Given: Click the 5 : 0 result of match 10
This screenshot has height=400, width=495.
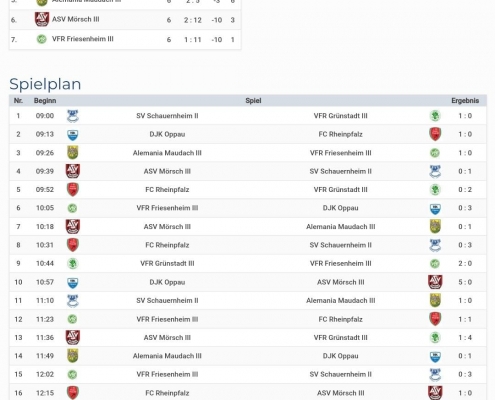Looking at the screenshot, I should 465,282.
